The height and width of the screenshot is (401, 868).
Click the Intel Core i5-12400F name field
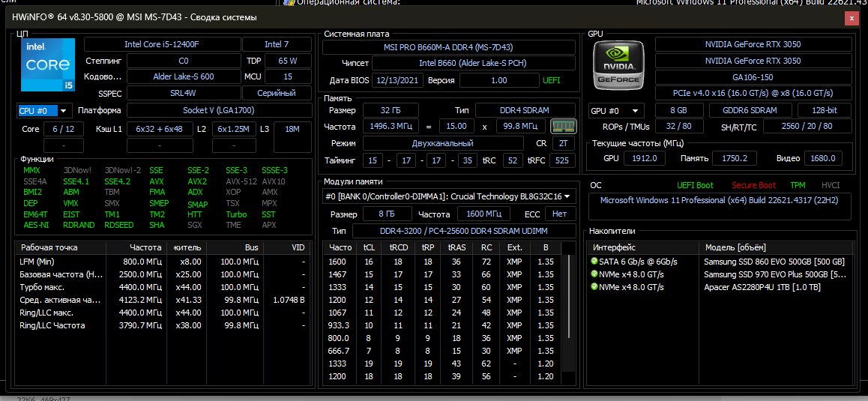(162, 45)
